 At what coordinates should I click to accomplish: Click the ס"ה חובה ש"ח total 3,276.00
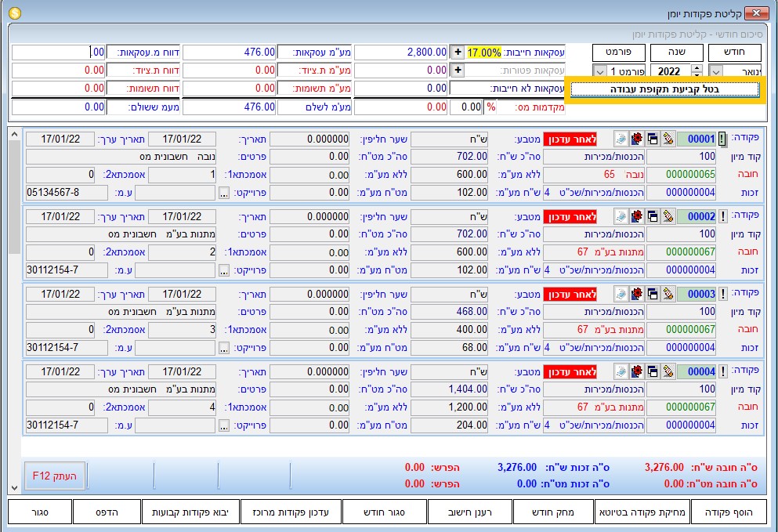coord(664,468)
